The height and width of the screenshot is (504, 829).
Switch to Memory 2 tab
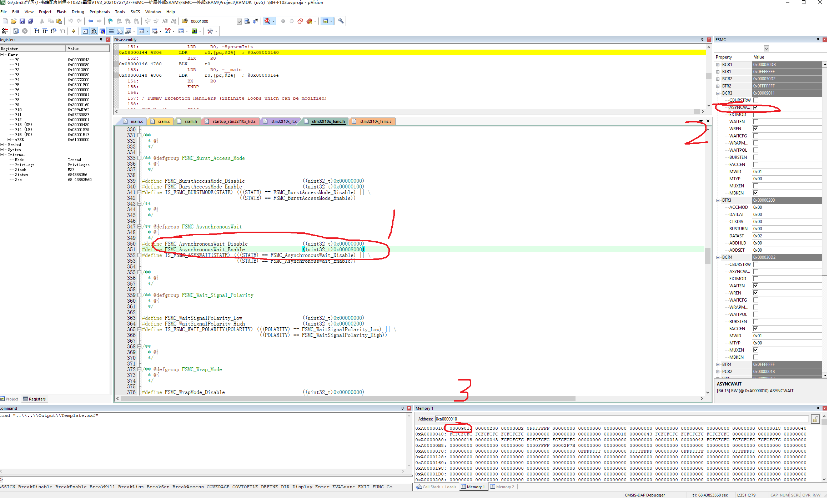click(x=502, y=487)
